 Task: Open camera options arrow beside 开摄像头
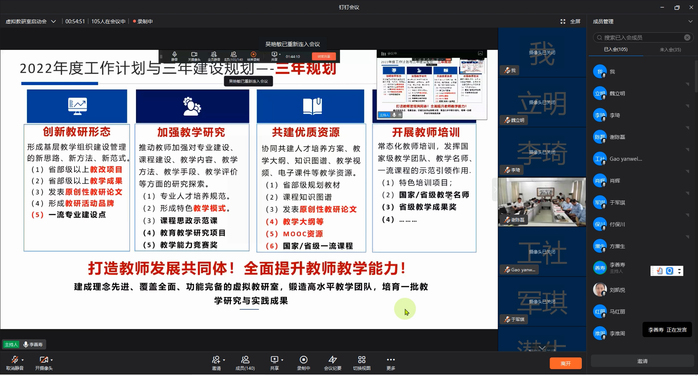coord(52,360)
